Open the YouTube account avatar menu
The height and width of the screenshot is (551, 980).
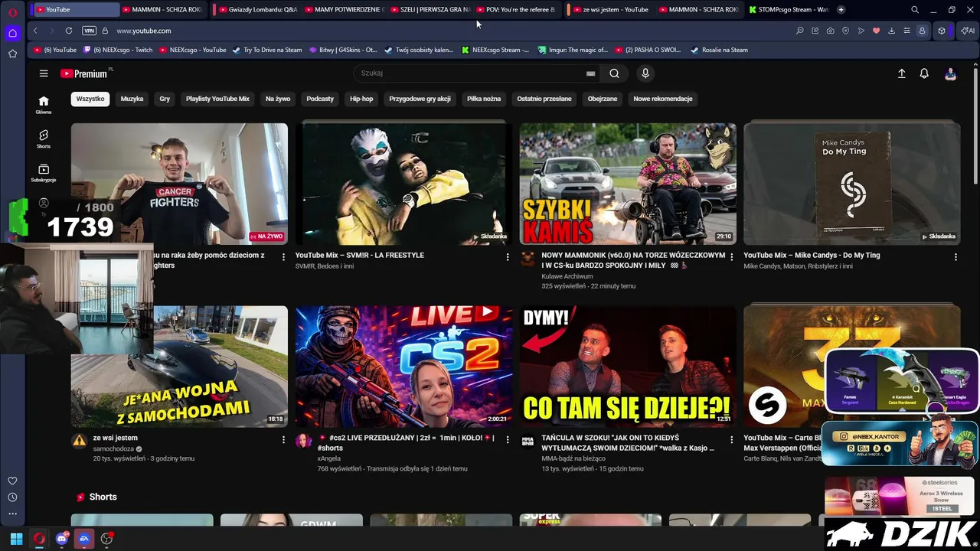[x=950, y=73]
